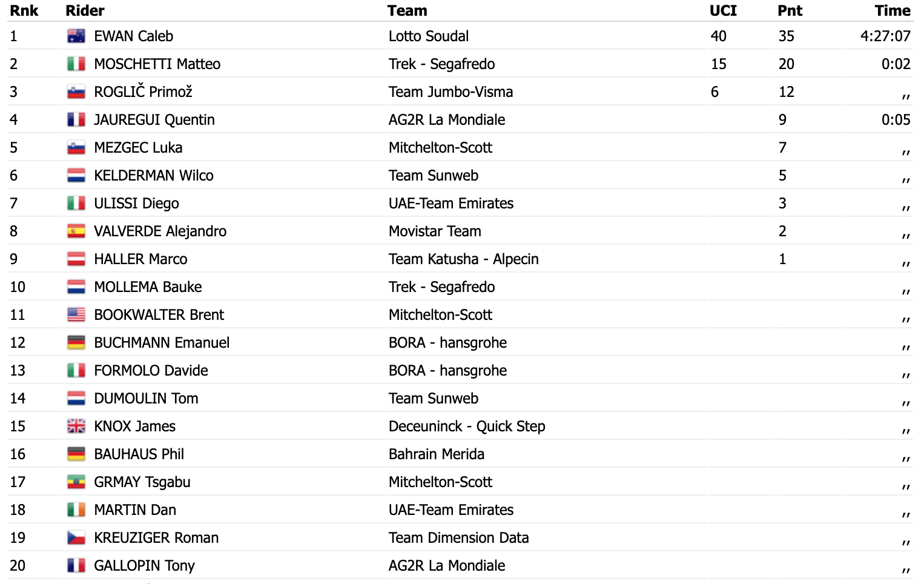Open the Team Jumbo-Visma team link

tap(451, 92)
